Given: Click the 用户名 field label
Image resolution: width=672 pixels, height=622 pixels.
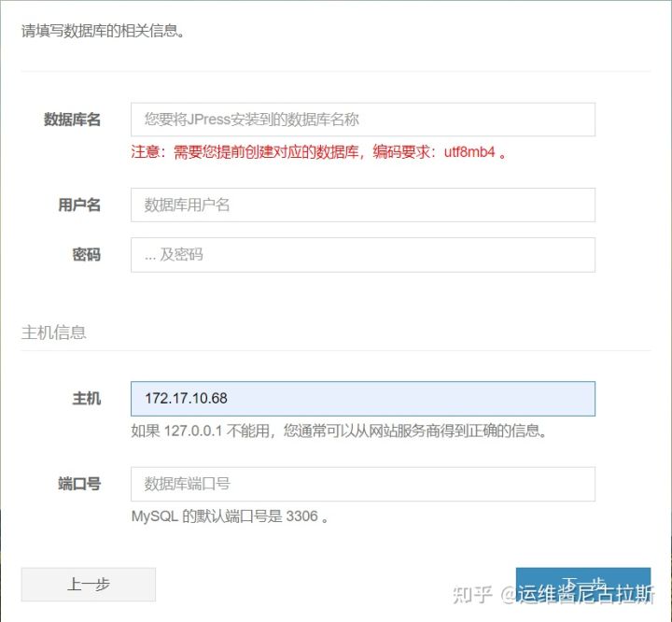Looking at the screenshot, I should pyautogui.click(x=78, y=205).
